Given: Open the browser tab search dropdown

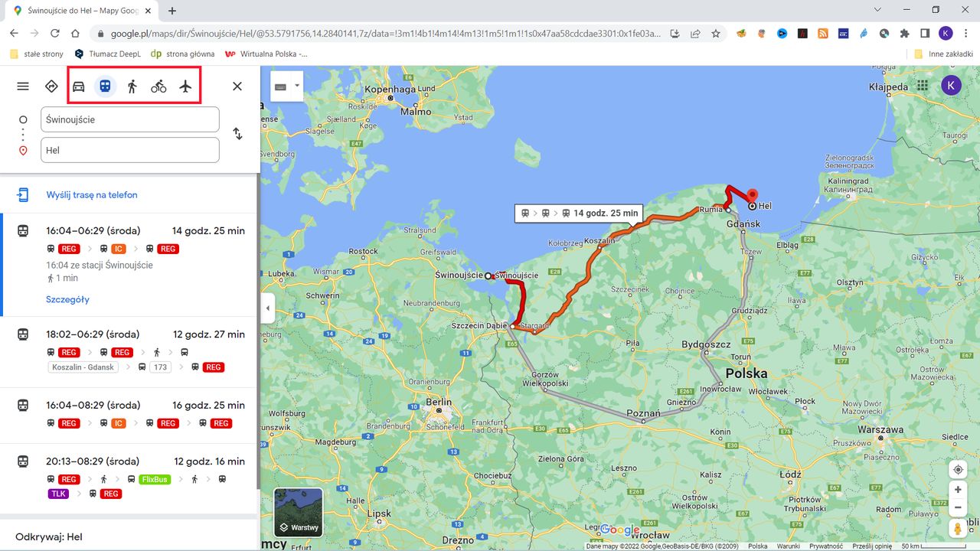Looking at the screenshot, I should 877,9.
